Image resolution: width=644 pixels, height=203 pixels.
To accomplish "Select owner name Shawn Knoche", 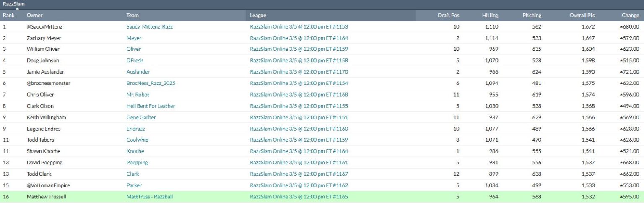I will click(x=44, y=151).
